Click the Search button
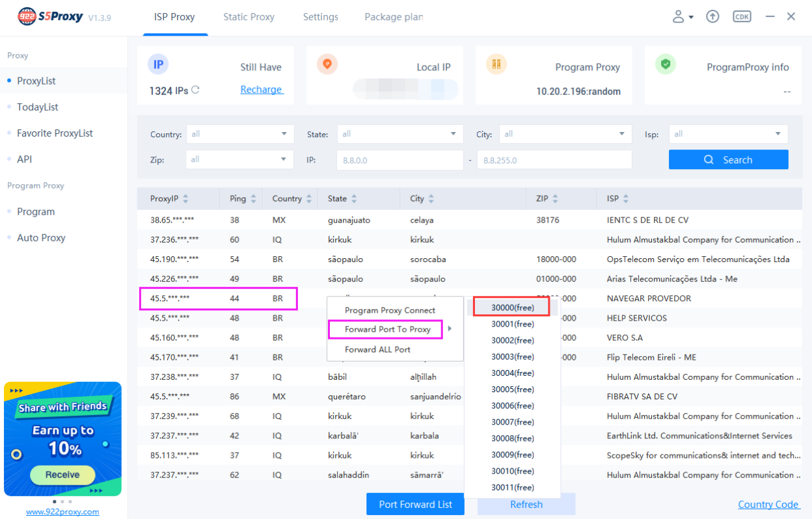Image resolution: width=812 pixels, height=519 pixels. coord(728,159)
